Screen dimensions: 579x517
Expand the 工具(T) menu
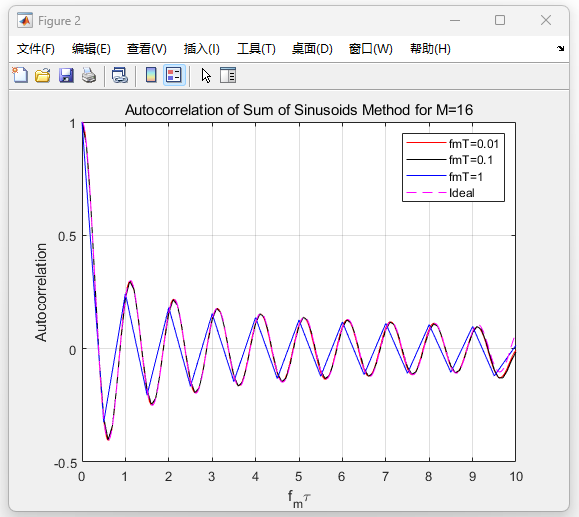(256, 49)
